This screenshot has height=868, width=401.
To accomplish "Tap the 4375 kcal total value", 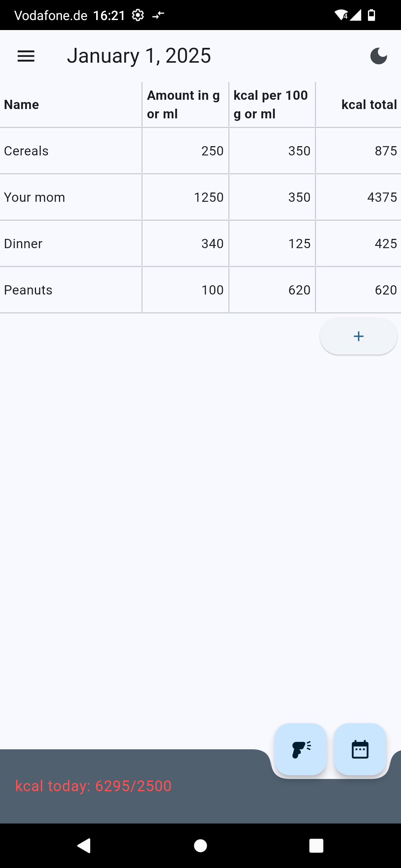I will (x=382, y=197).
